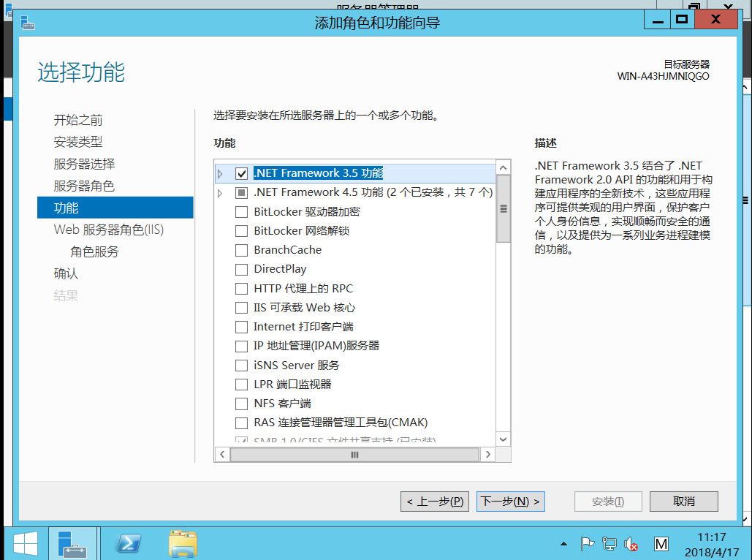
Task: Go to 安装类型 wizard step
Action: point(78,142)
